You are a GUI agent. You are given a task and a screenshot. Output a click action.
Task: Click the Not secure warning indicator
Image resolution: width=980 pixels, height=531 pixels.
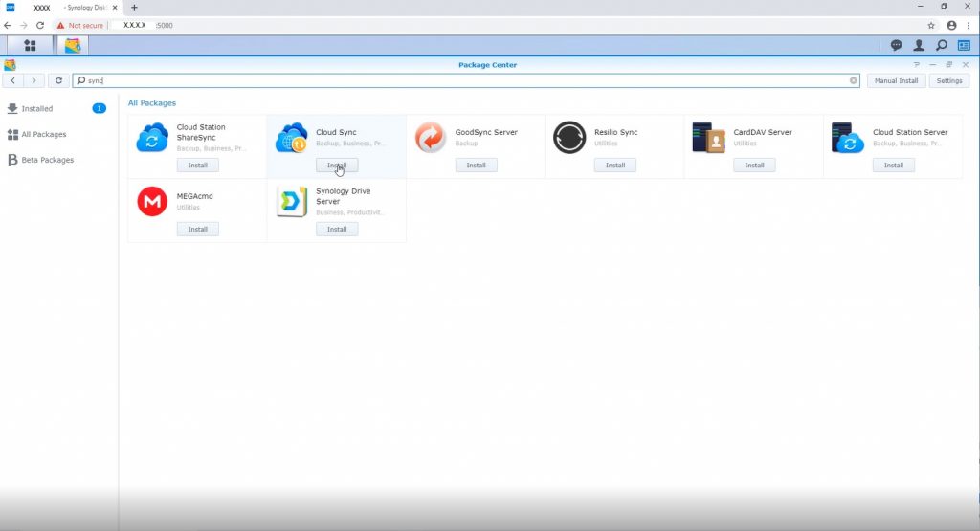[80, 26]
